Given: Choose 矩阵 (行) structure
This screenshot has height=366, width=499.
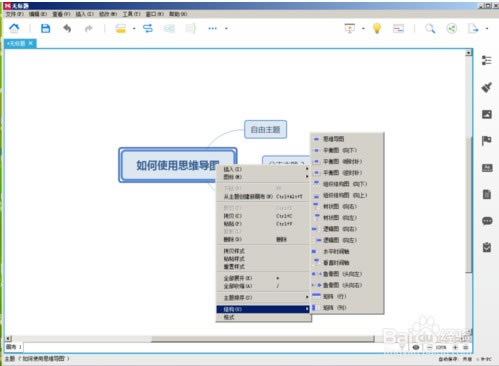Looking at the screenshot, I should 347,296.
